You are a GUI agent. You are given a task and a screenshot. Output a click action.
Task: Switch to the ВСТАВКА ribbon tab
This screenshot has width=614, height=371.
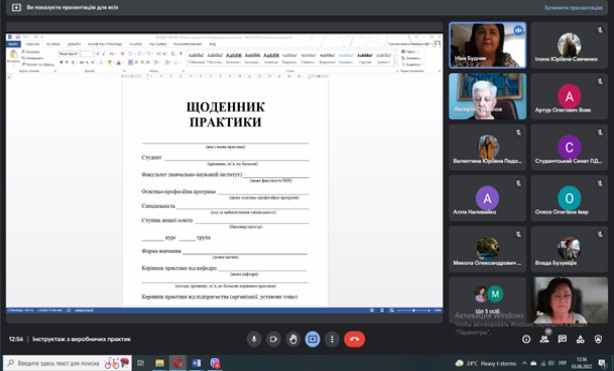(x=53, y=44)
